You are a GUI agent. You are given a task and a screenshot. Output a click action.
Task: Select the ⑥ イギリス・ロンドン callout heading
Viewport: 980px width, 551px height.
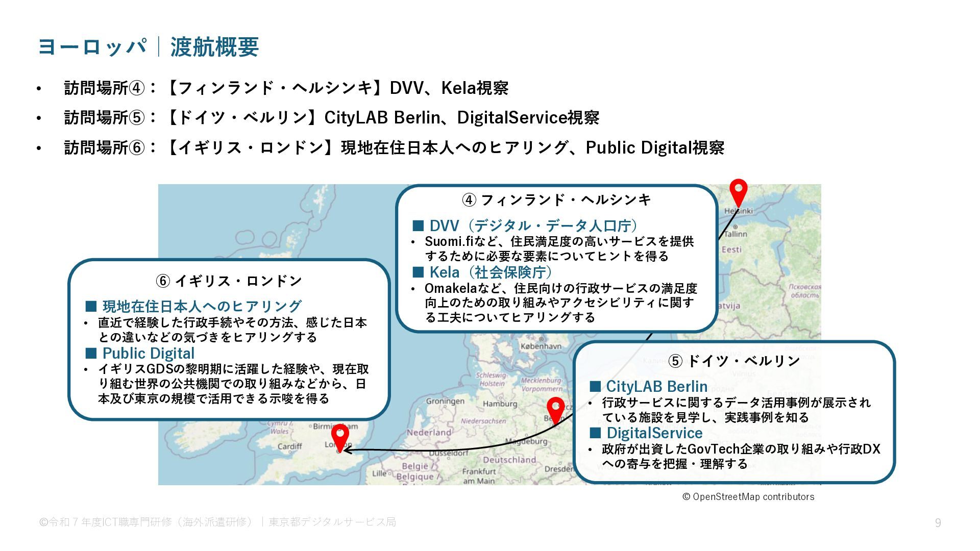[229, 281]
